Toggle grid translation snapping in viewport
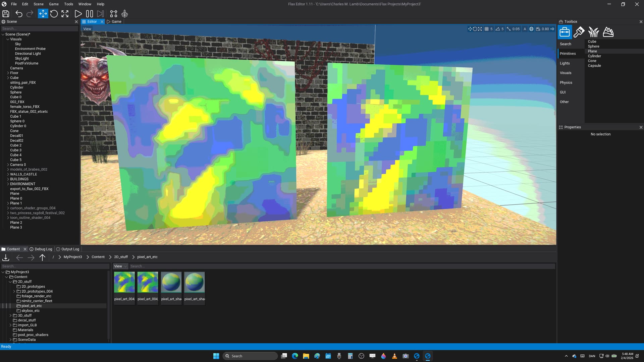 [x=487, y=29]
